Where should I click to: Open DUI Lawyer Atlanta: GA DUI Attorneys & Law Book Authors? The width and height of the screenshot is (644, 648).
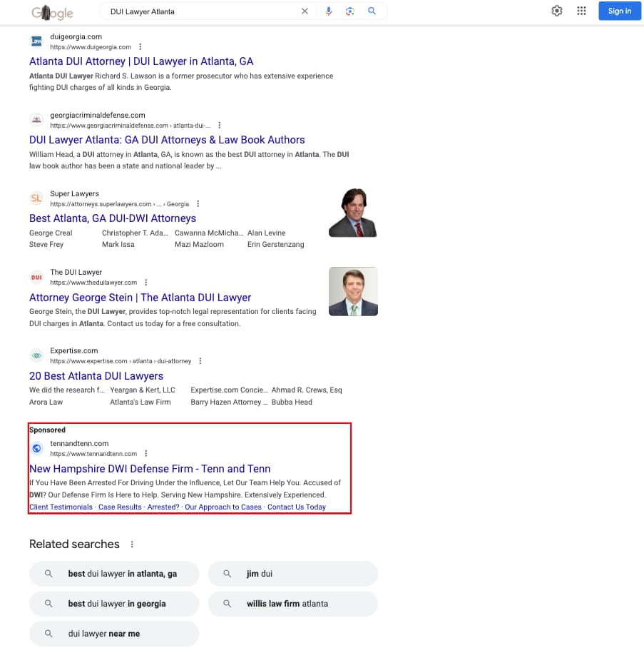(x=167, y=140)
